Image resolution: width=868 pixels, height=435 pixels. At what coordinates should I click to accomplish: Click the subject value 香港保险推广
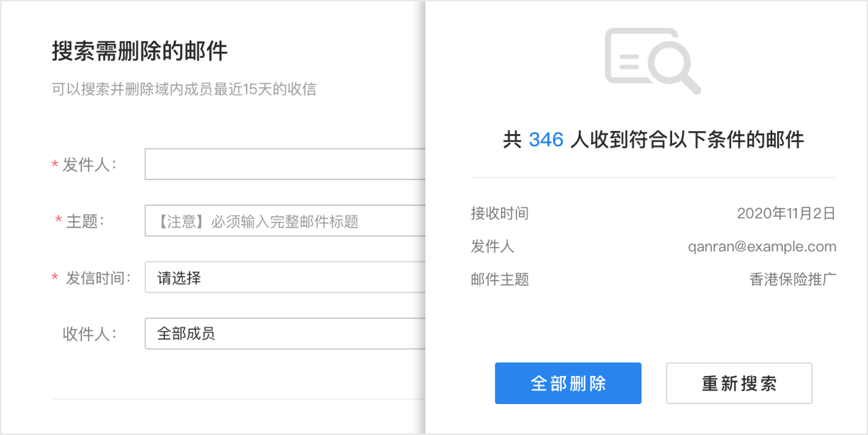(793, 279)
